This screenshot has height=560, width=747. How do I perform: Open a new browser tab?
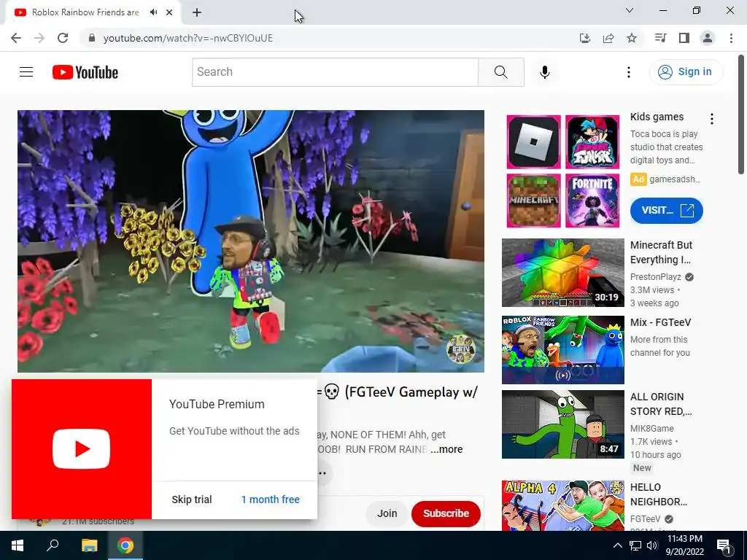click(x=197, y=12)
